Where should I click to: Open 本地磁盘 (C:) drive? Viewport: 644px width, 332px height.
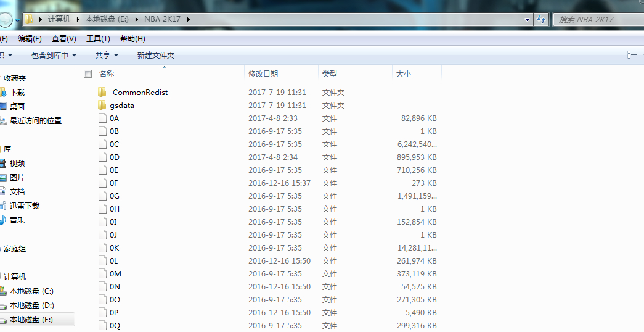pyautogui.click(x=31, y=291)
